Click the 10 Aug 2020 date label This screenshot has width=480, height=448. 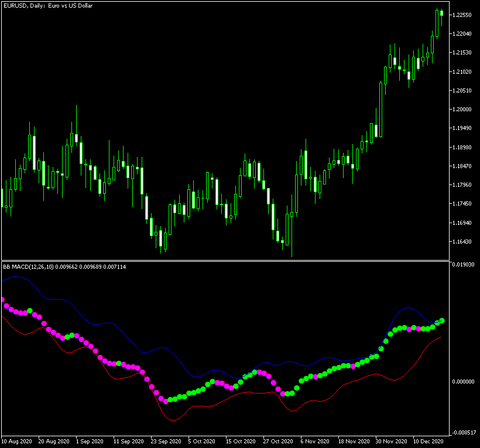click(x=17, y=441)
